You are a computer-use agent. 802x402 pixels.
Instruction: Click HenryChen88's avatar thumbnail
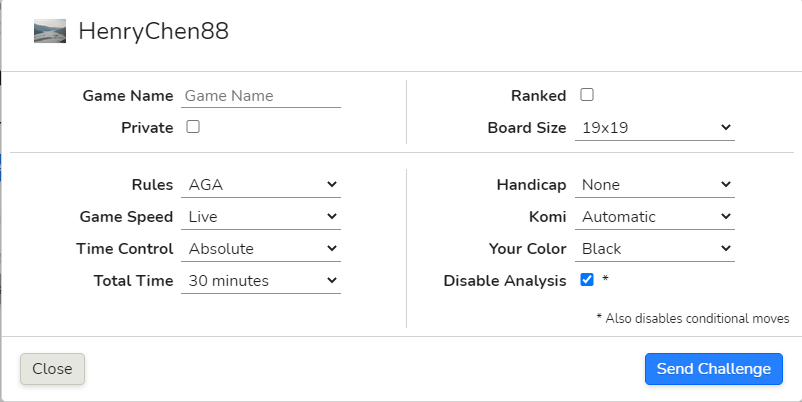50,31
